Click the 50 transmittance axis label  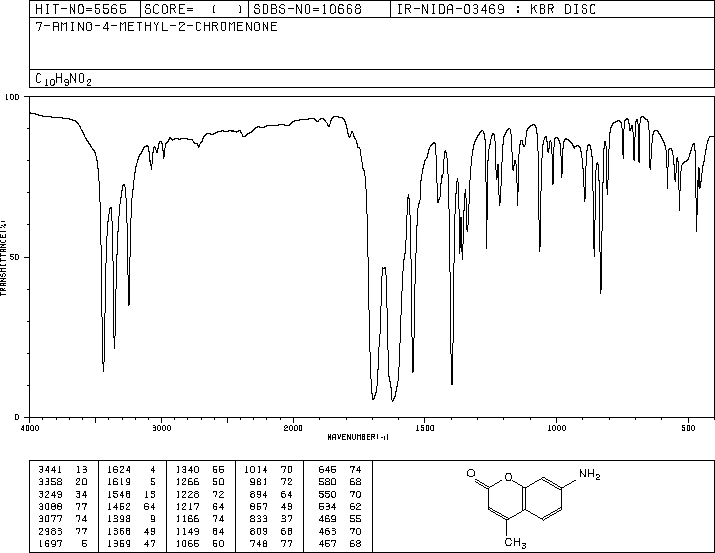(14, 257)
